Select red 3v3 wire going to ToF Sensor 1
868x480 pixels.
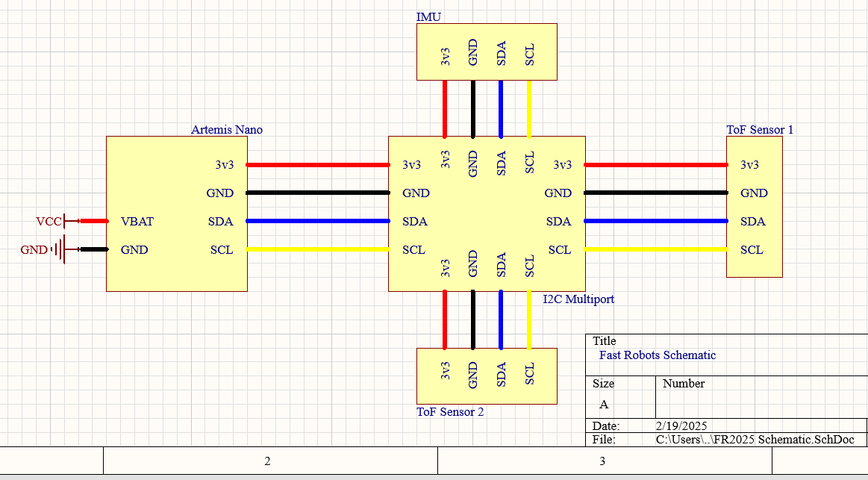(656, 165)
